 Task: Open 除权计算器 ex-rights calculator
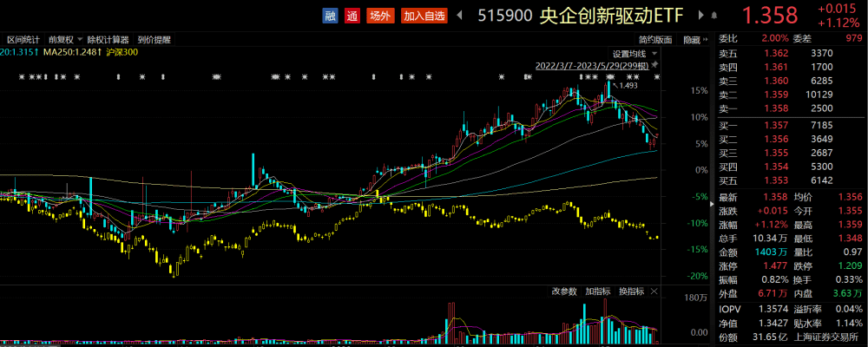pyautogui.click(x=108, y=40)
